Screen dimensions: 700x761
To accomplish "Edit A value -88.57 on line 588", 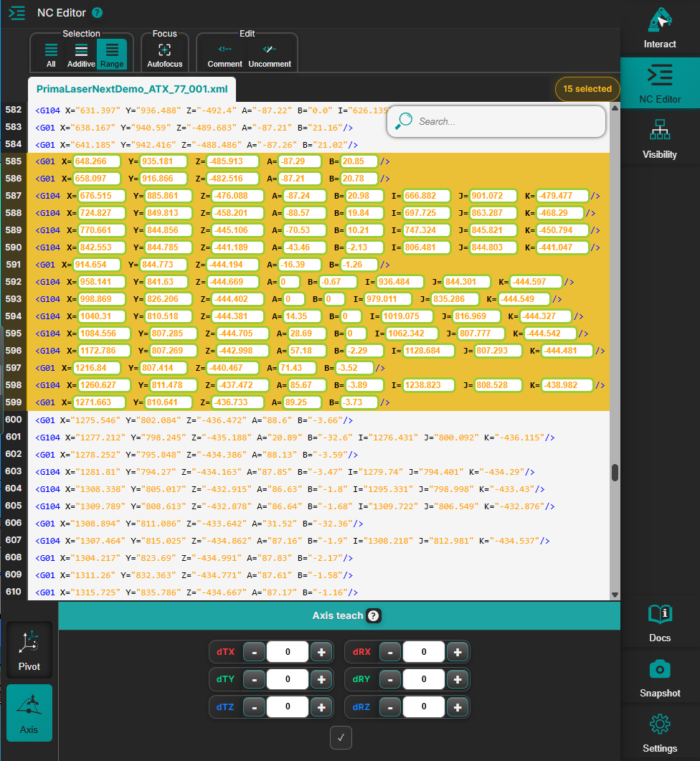I will tap(304, 213).
